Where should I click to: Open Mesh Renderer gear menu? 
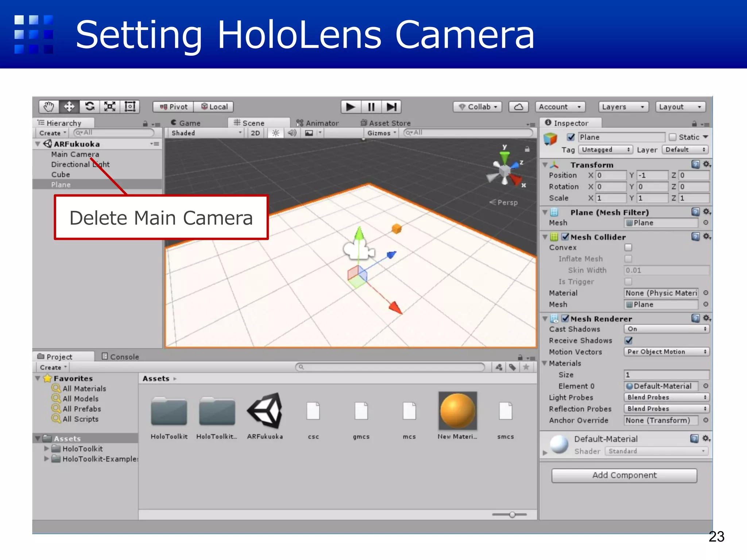pyautogui.click(x=707, y=318)
